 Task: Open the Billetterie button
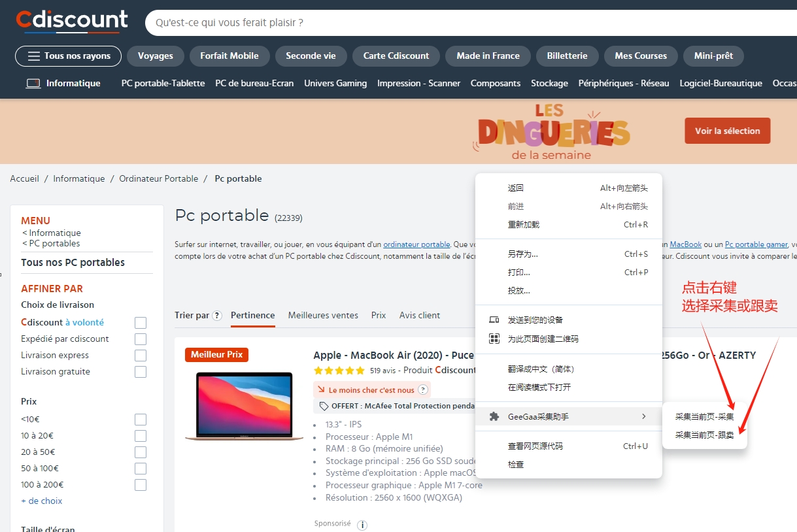pyautogui.click(x=568, y=56)
